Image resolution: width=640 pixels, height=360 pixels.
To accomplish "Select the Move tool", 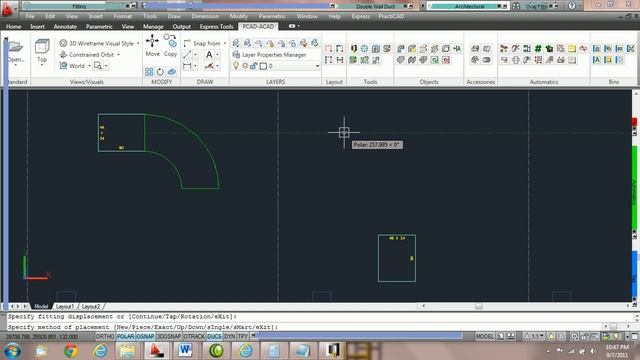I will 152,45.
